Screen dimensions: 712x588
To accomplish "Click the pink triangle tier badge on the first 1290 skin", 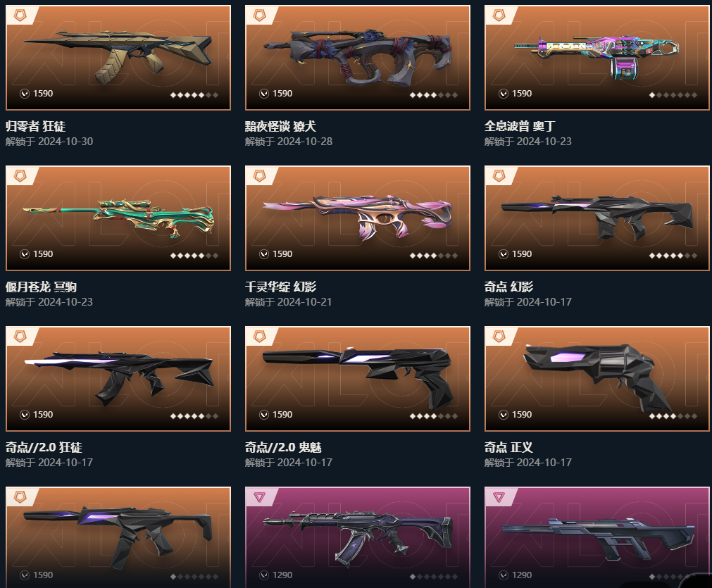I will tap(259, 497).
